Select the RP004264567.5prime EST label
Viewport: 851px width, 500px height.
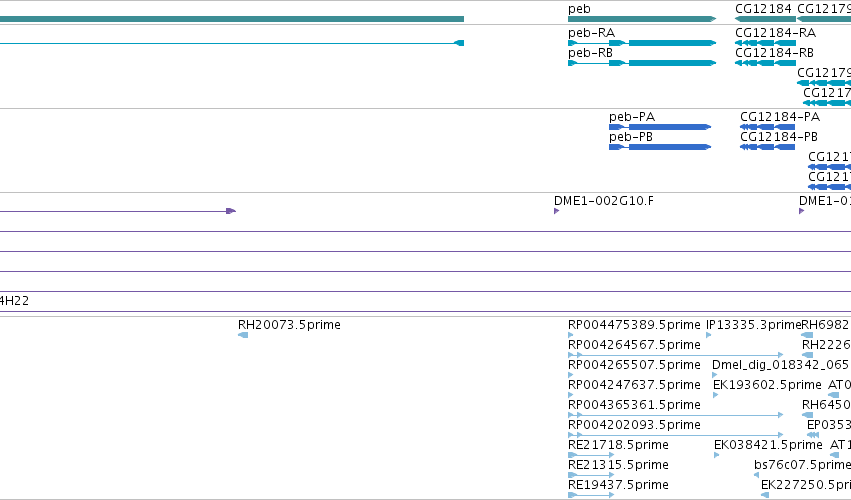coord(634,345)
